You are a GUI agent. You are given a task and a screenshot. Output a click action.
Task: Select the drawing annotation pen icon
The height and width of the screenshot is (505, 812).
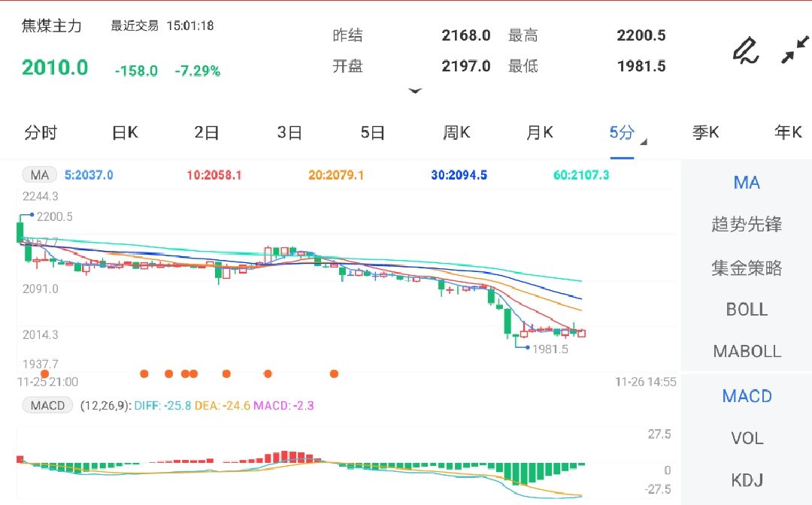click(745, 51)
